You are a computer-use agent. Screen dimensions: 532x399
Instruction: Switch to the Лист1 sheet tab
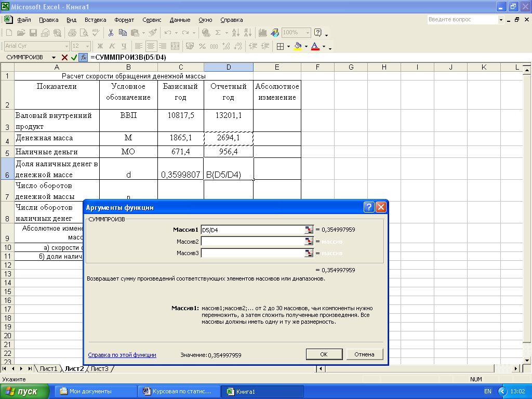[48, 368]
